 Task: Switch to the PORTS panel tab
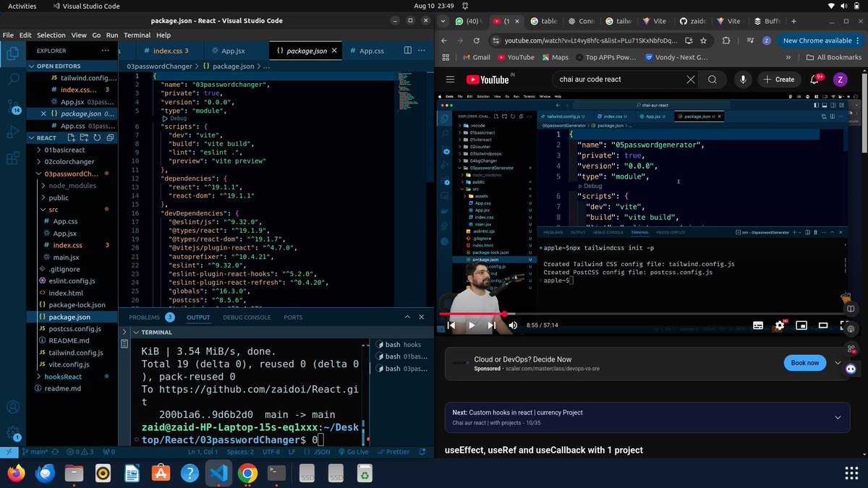293,317
